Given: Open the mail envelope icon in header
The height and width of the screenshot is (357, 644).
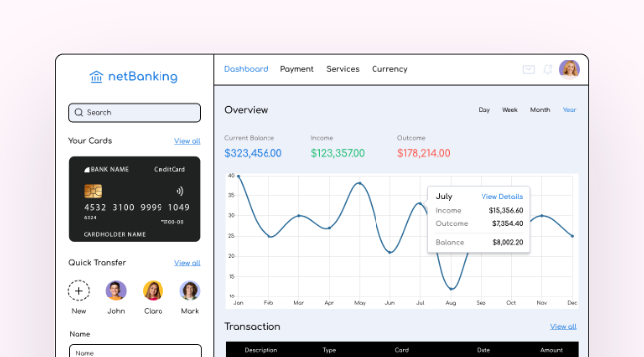Looking at the screenshot, I should pyautogui.click(x=529, y=70).
